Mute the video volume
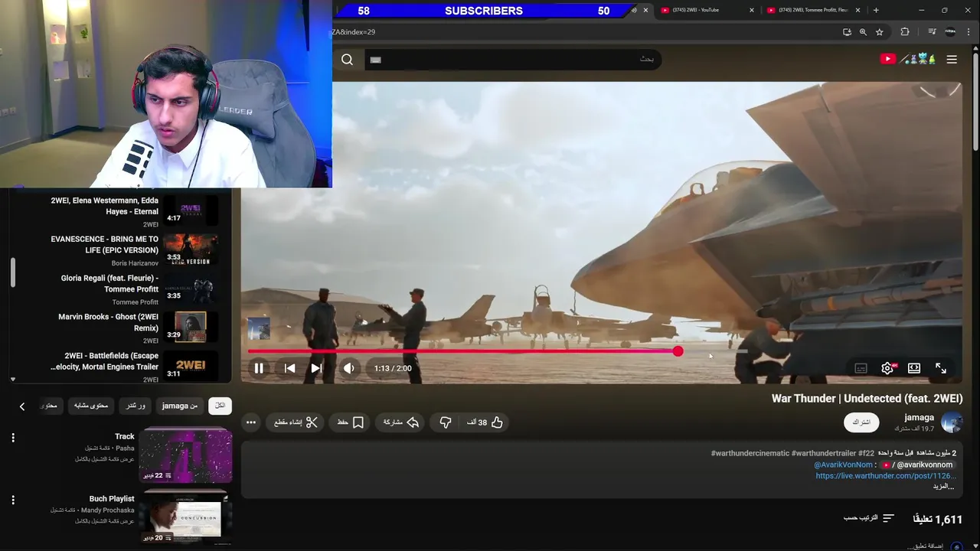The height and width of the screenshot is (551, 980). pos(349,368)
